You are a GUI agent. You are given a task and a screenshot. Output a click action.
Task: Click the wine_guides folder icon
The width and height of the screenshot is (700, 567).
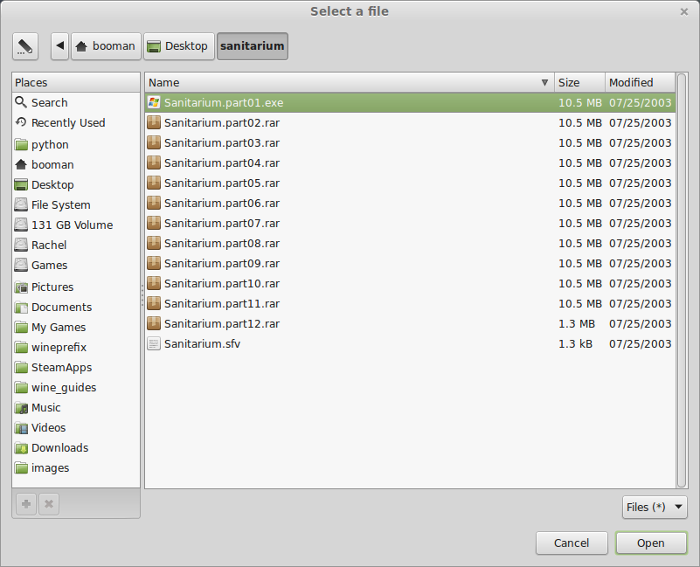click(x=21, y=388)
